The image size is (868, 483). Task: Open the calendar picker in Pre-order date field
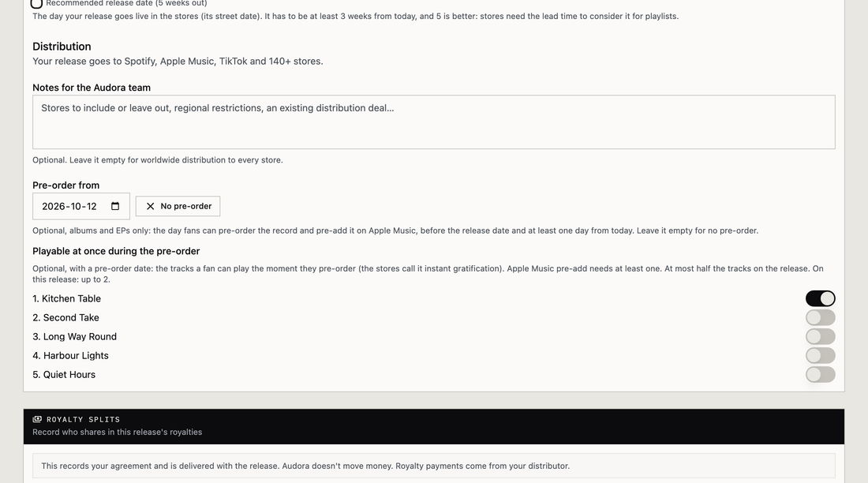click(115, 206)
